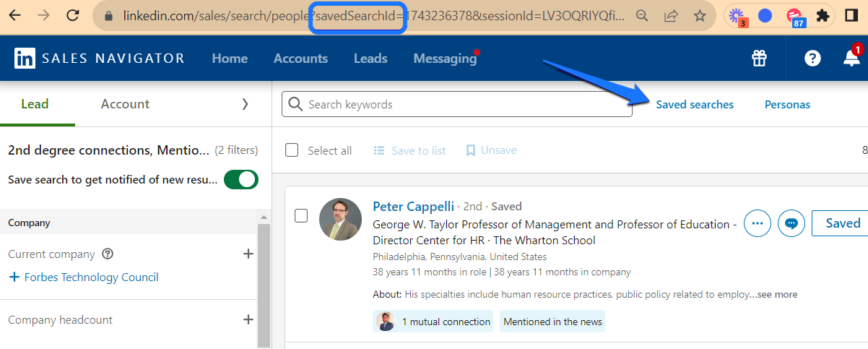Open the Leads menu in navigation bar
Viewport: 868px width, 349px height.
(370, 59)
